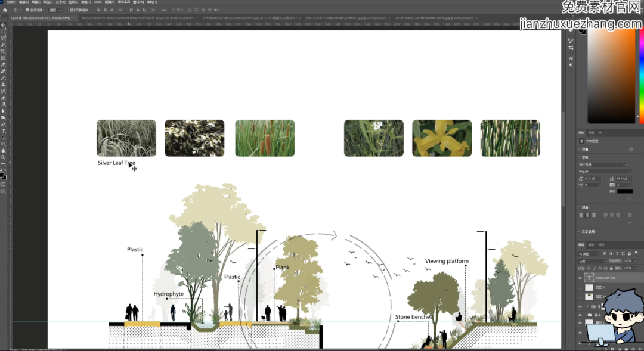Center-align the paragraph text
This screenshot has height=351, width=644.
(x=587, y=215)
